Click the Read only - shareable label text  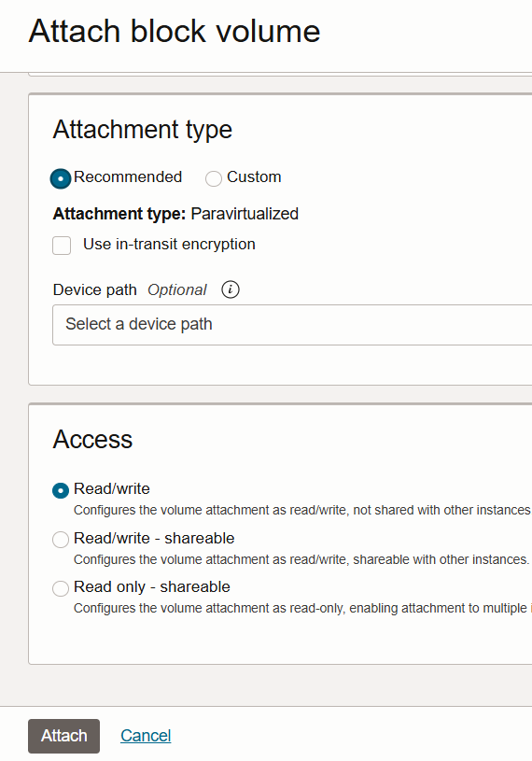tap(152, 586)
